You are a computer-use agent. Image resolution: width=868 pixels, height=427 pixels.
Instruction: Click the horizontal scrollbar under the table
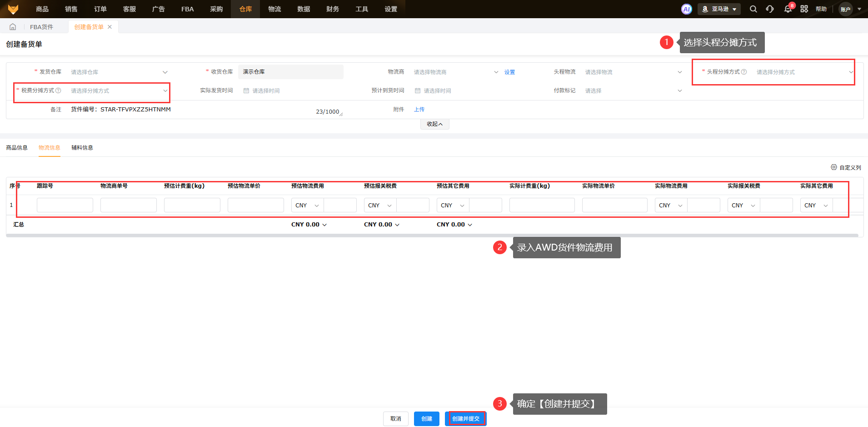point(432,236)
